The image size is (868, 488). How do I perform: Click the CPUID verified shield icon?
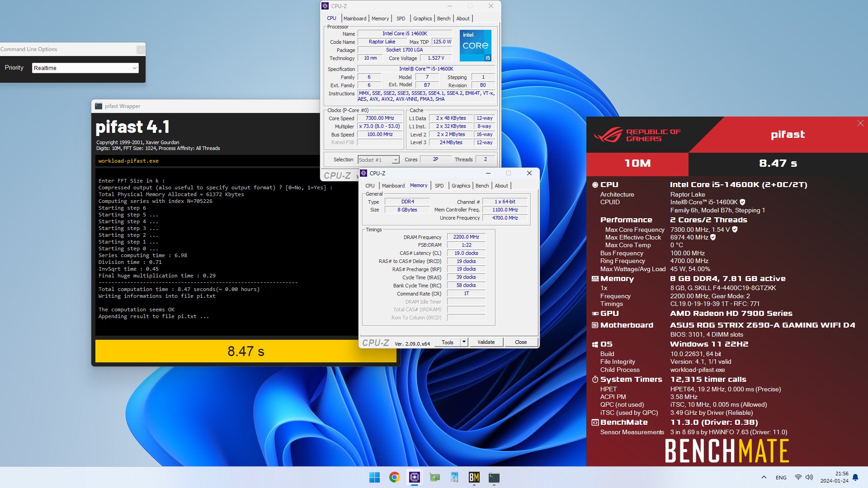(x=742, y=202)
